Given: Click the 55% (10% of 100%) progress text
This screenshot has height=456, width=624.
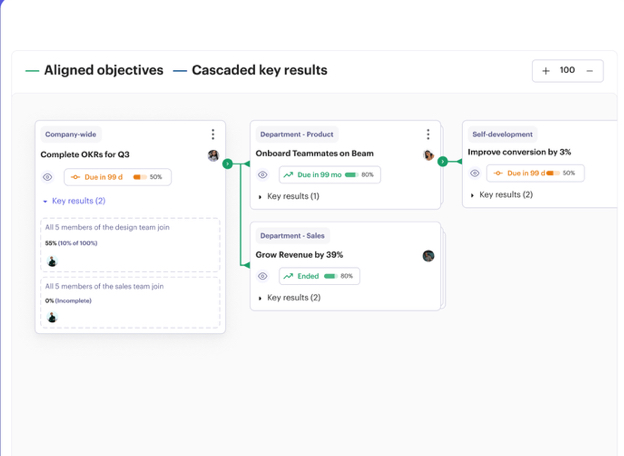Looking at the screenshot, I should (x=71, y=243).
